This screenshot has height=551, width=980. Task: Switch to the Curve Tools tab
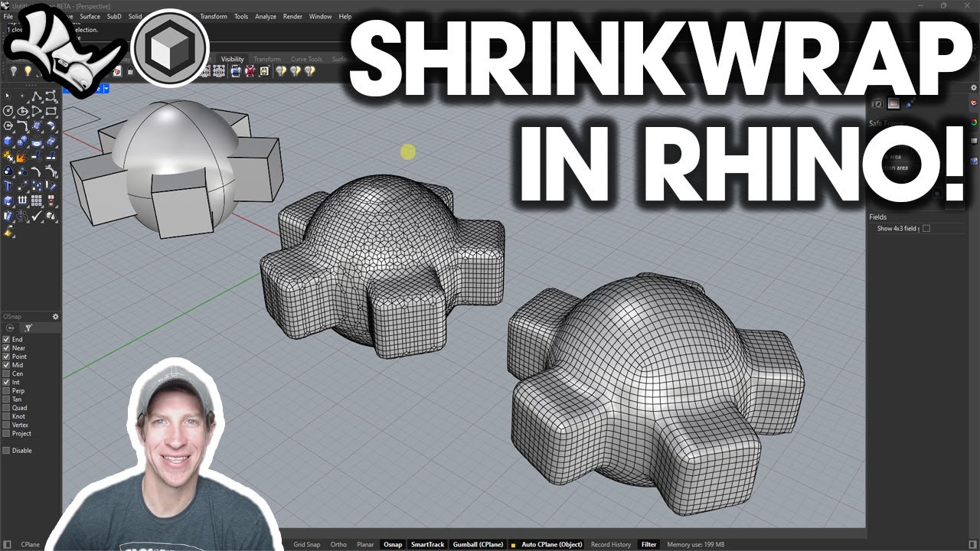pyautogui.click(x=306, y=59)
